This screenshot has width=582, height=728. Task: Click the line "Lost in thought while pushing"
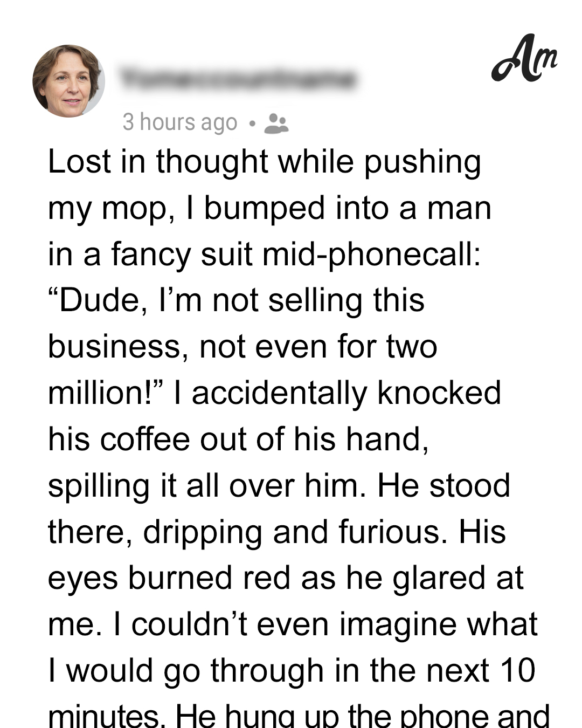[265, 162]
